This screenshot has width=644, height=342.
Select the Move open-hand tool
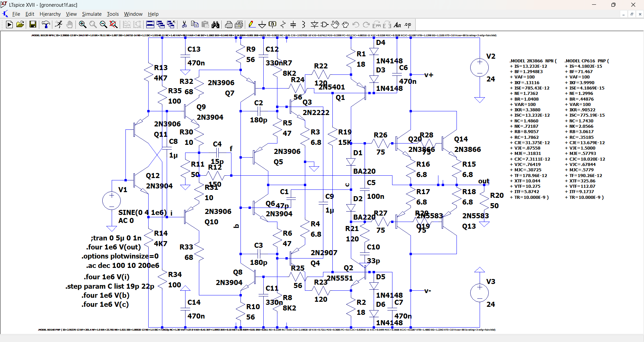pos(335,24)
